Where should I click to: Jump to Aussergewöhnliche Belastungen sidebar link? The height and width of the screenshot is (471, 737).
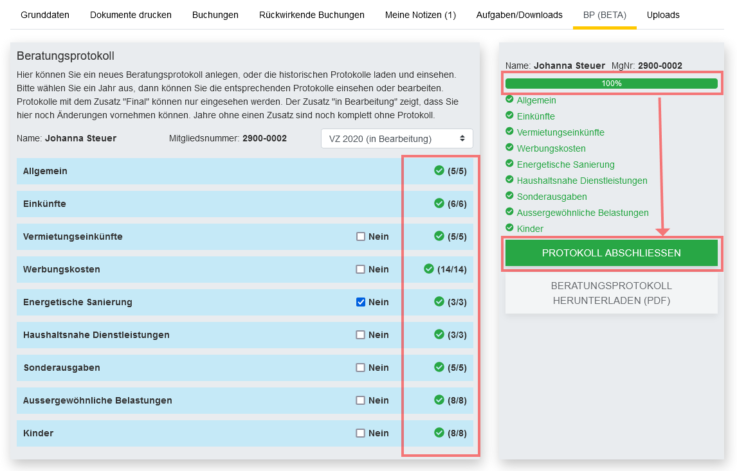tap(583, 212)
